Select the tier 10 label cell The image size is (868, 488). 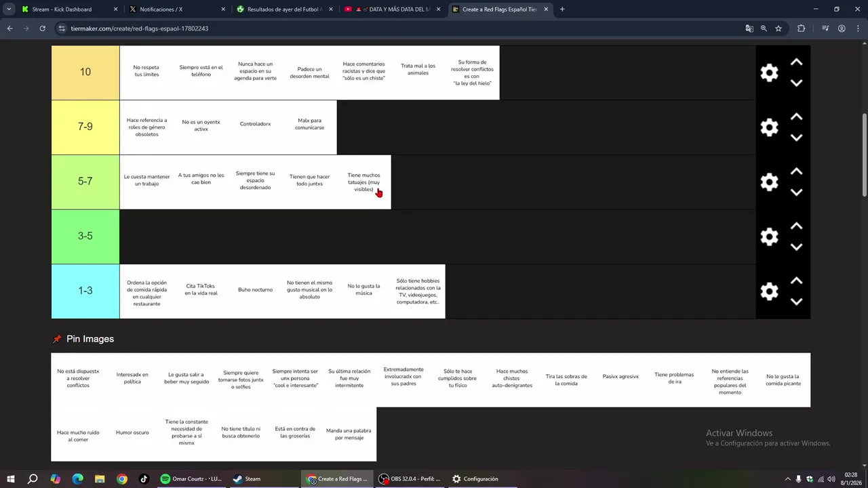tap(85, 73)
